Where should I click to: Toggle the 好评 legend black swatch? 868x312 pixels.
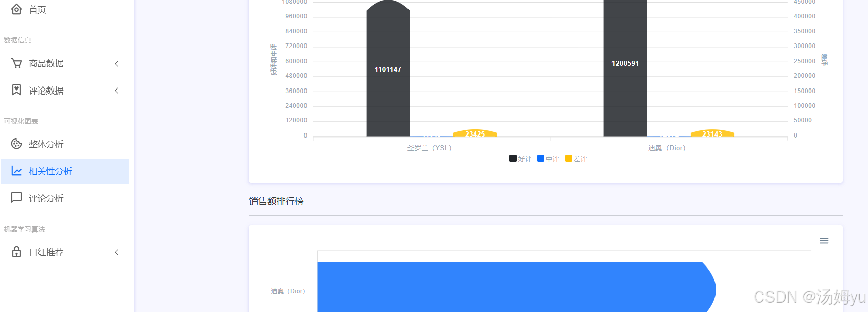coord(513,158)
